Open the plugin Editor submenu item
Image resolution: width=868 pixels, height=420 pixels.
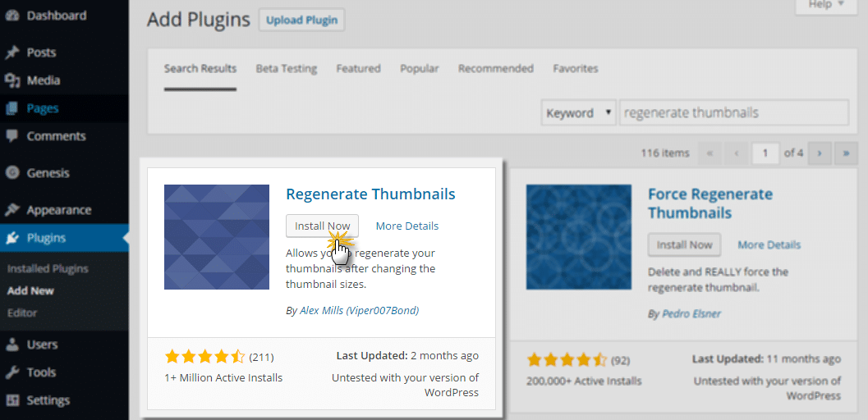coord(22,313)
